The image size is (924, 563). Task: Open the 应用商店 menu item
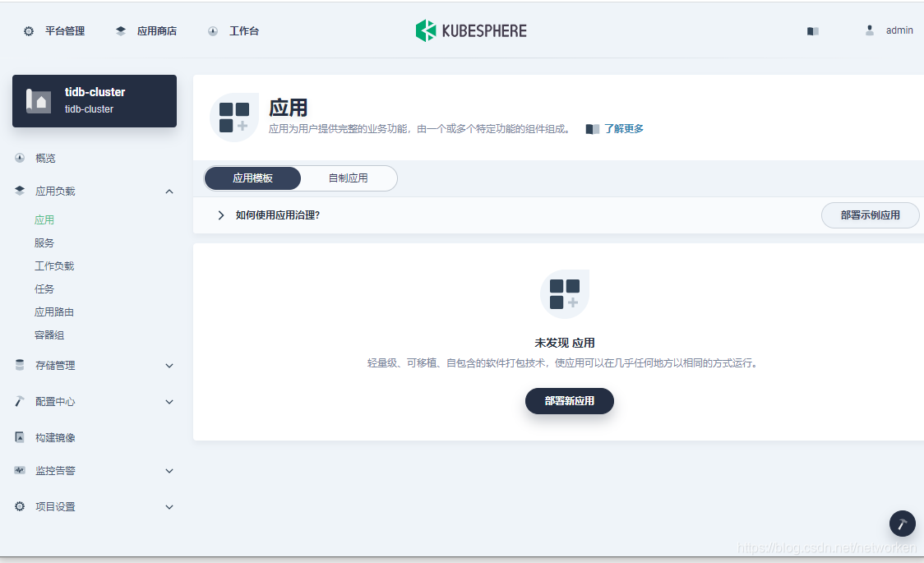pyautogui.click(x=154, y=30)
